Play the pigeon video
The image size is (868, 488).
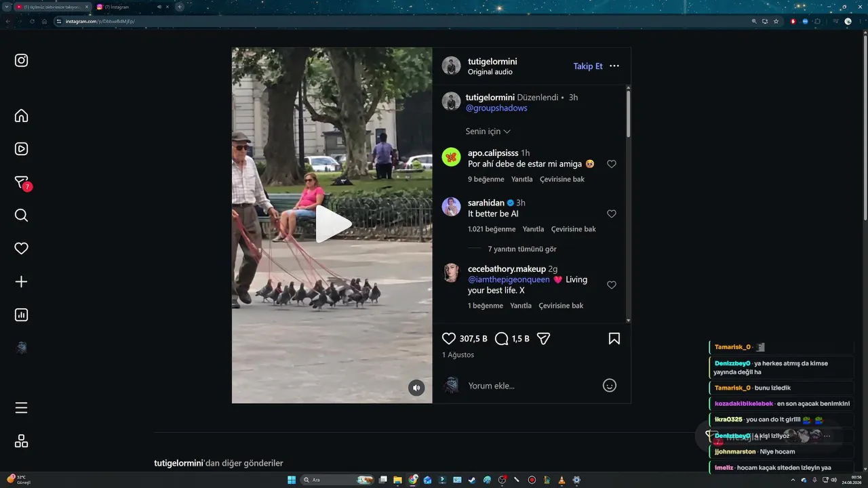click(x=332, y=224)
